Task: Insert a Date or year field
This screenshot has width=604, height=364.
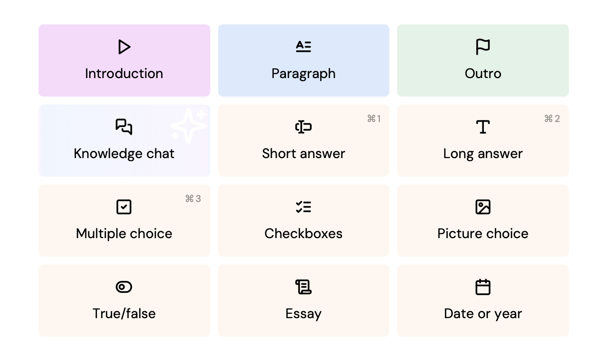Action: [x=483, y=300]
